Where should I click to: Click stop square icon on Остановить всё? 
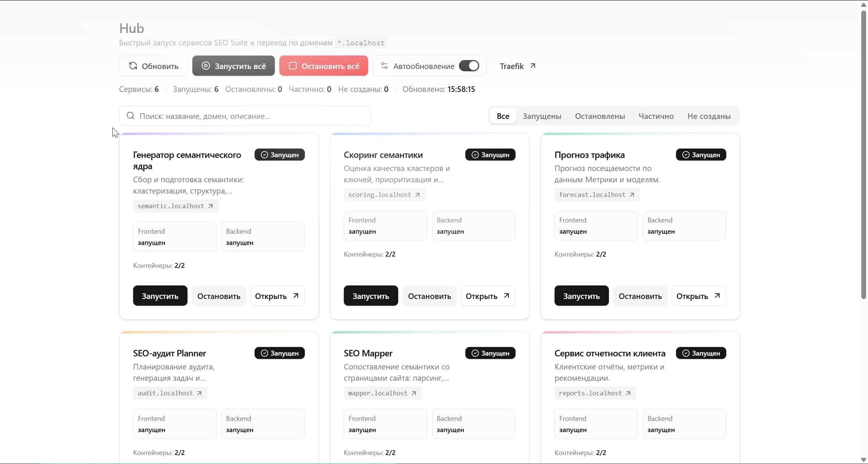(x=292, y=66)
